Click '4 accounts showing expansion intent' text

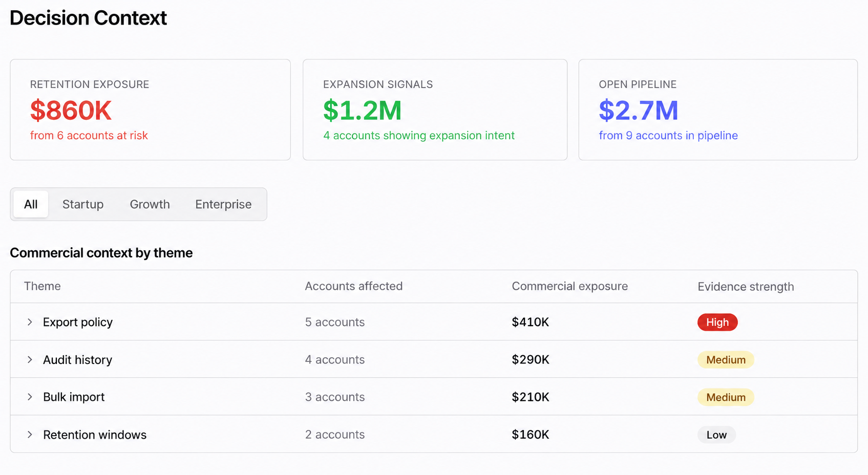pos(419,136)
